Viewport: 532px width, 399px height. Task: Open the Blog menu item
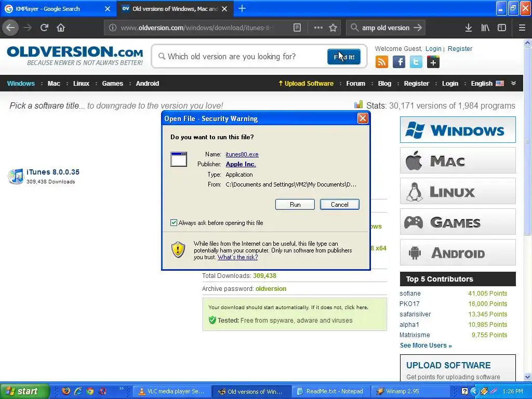[x=385, y=84]
